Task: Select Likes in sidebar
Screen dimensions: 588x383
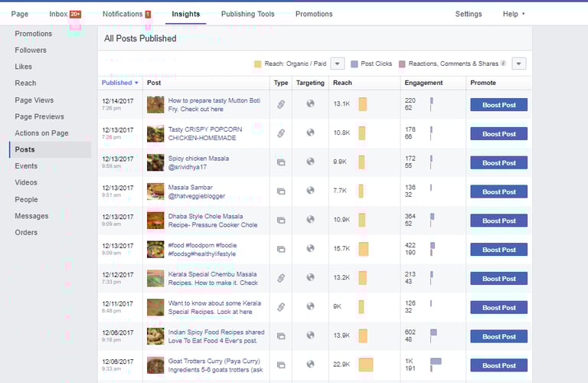Action: pos(23,67)
